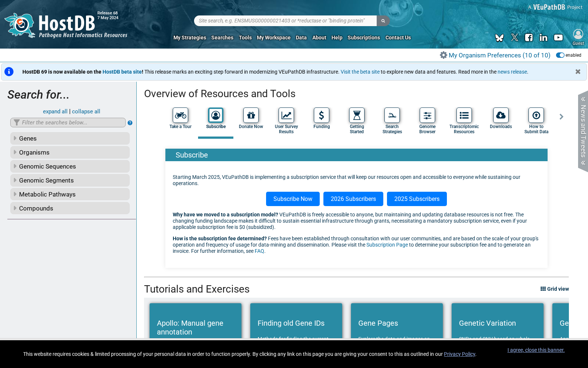Expand the Metabolic Pathways search category

point(70,194)
